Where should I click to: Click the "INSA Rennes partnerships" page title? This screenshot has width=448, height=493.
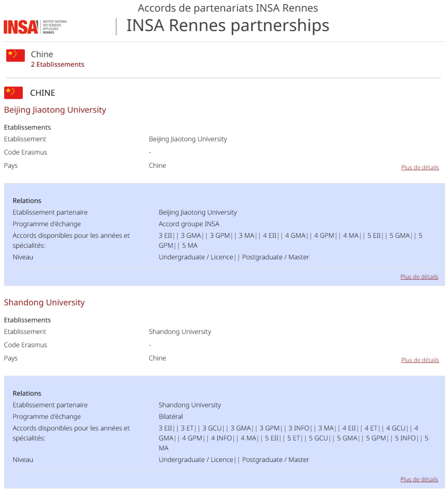(227, 25)
